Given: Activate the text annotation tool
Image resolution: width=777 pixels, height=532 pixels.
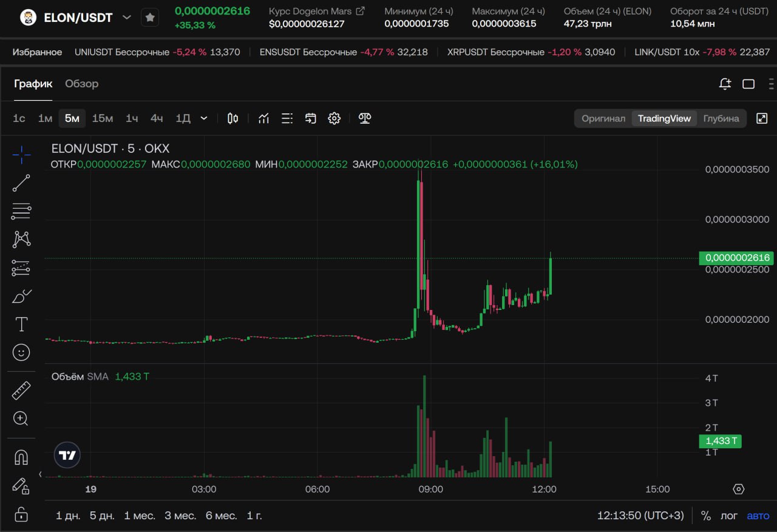Looking at the screenshot, I should click(21, 325).
